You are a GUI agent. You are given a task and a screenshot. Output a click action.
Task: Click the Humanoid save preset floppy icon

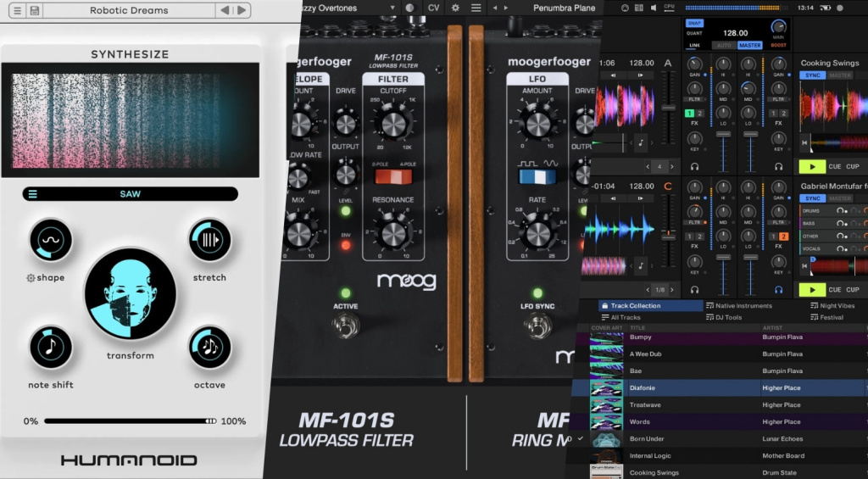(34, 10)
